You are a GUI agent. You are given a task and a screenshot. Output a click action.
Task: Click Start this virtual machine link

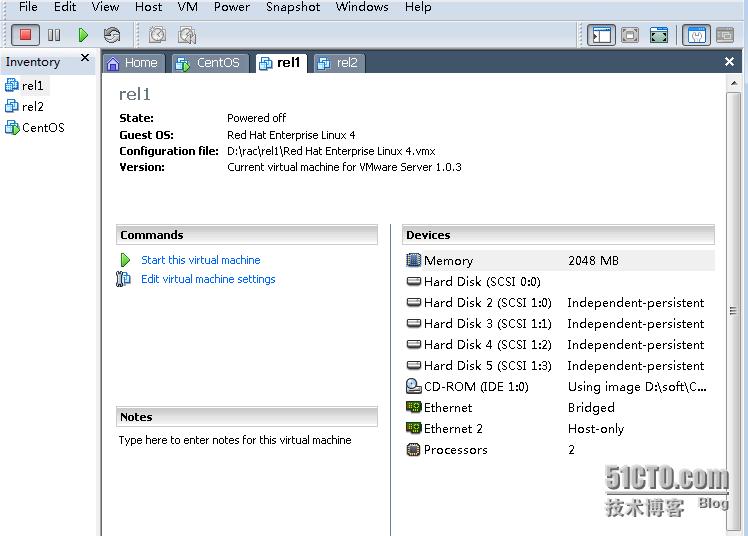[x=201, y=260]
